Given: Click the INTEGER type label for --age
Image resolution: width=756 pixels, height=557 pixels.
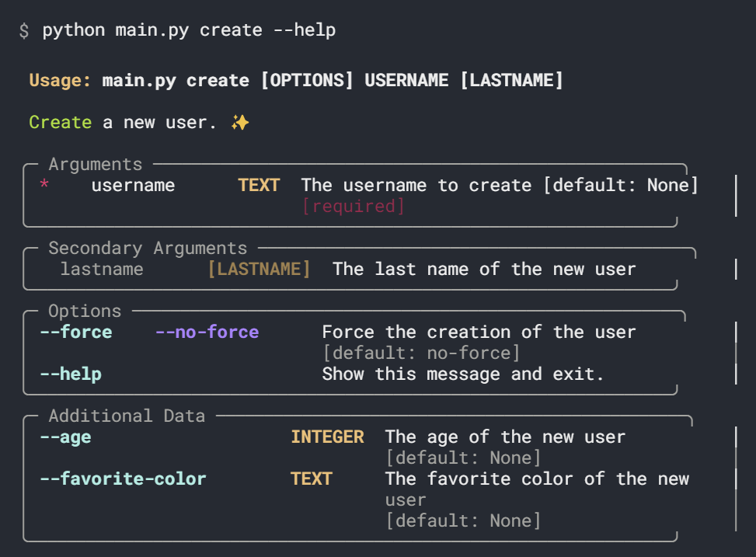Looking at the screenshot, I should coord(327,437).
